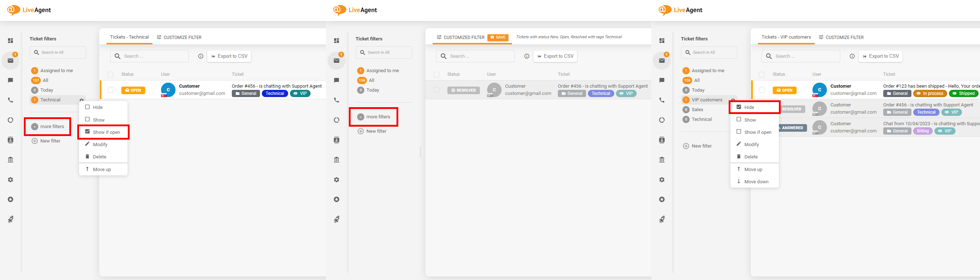Open dashboard grid icon in leftmost sidebar
Image resolution: width=980 pixels, height=280 pixels.
(11, 41)
